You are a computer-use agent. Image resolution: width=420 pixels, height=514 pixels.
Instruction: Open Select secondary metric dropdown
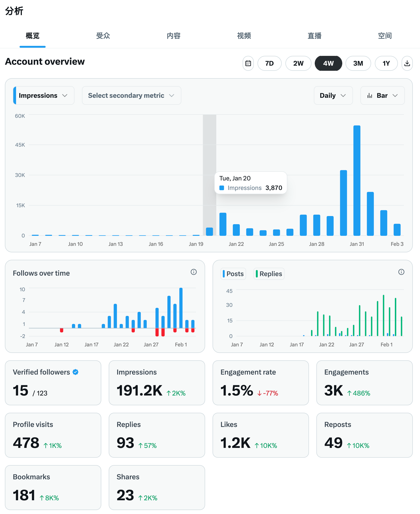pyautogui.click(x=131, y=95)
